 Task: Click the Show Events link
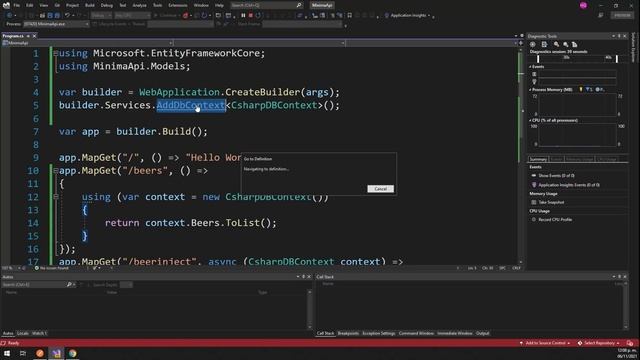[x=556, y=176]
